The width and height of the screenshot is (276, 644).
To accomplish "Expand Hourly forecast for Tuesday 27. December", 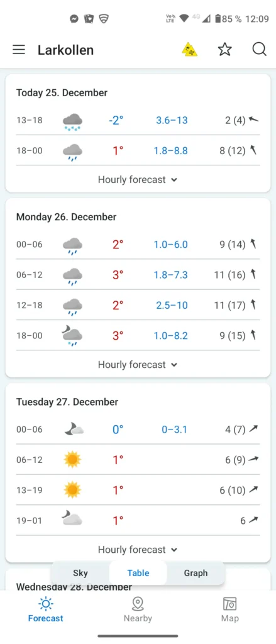I will [138, 550].
